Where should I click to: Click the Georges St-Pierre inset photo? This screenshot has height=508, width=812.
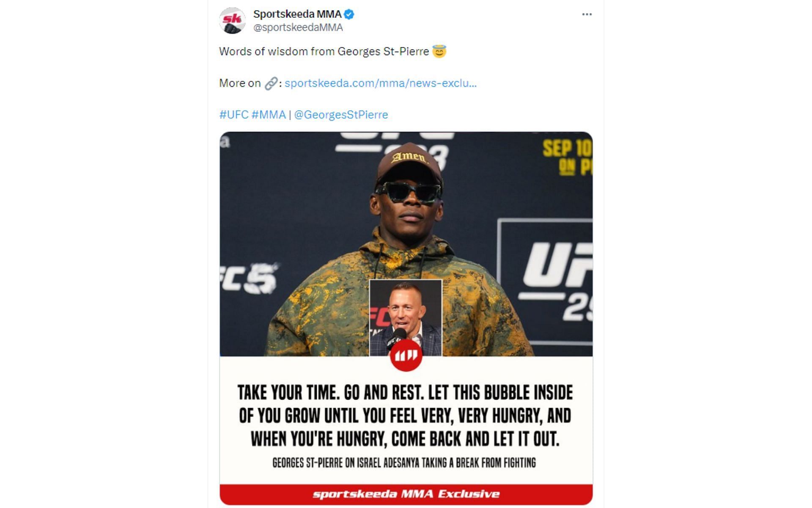[x=406, y=317]
